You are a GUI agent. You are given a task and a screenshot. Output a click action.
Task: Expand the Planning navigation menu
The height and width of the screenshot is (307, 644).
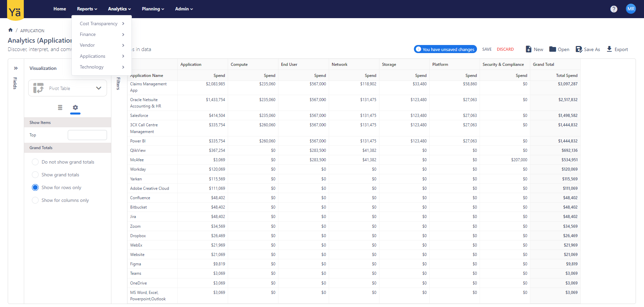point(153,9)
